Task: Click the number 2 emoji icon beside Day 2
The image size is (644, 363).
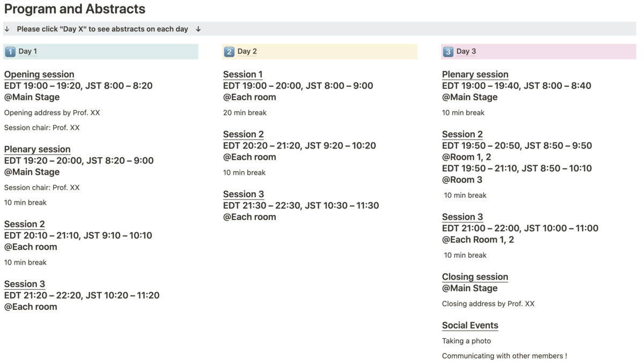Action: click(229, 51)
